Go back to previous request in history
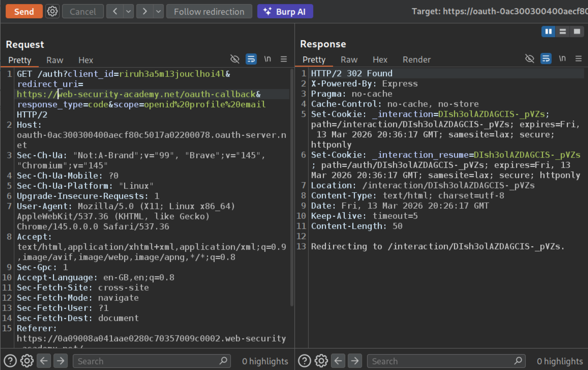Screen dimensions: 588x370 point(115,11)
